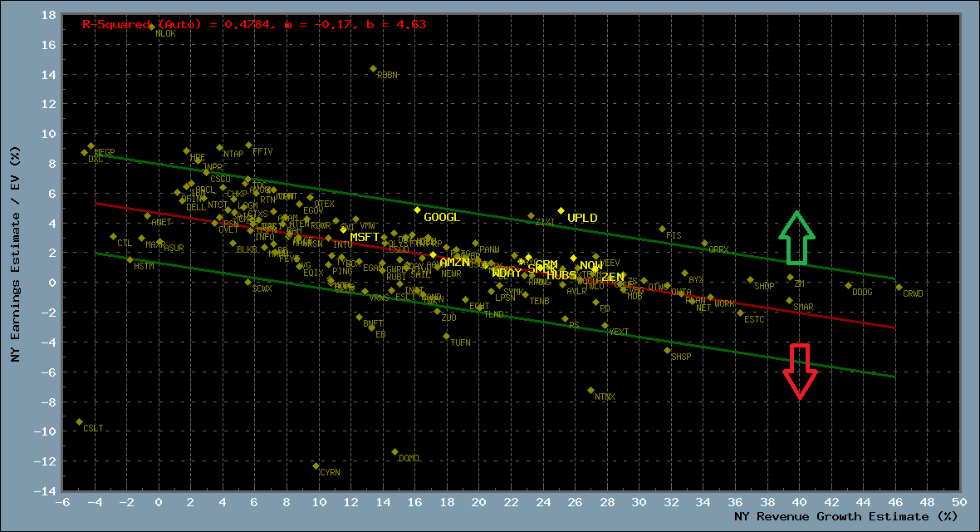Click the highlighted HUBS label

pyautogui.click(x=562, y=275)
